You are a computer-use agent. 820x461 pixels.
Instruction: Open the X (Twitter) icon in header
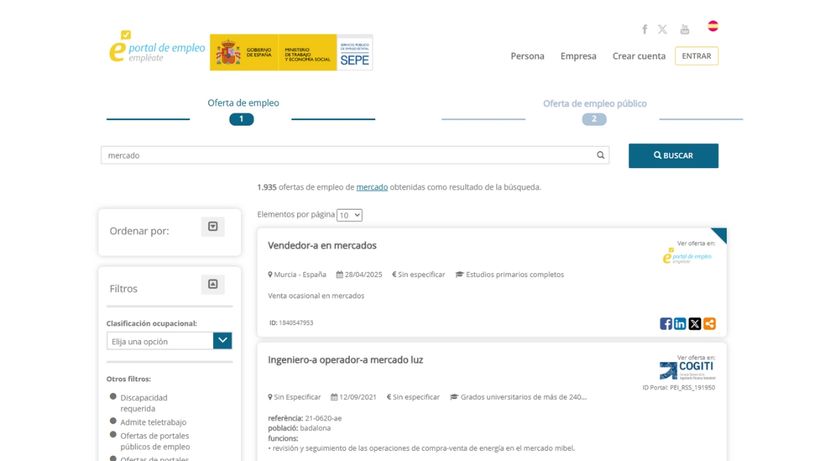coord(663,29)
